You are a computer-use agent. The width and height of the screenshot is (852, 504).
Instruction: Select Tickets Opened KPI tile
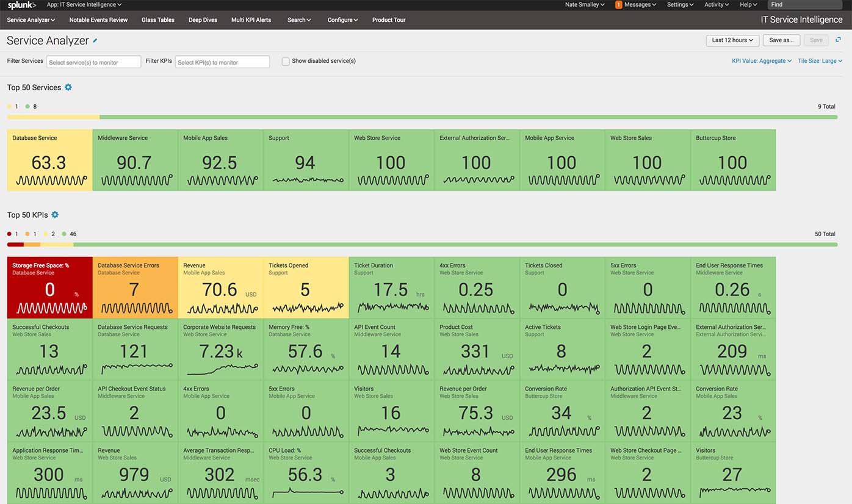(306, 287)
